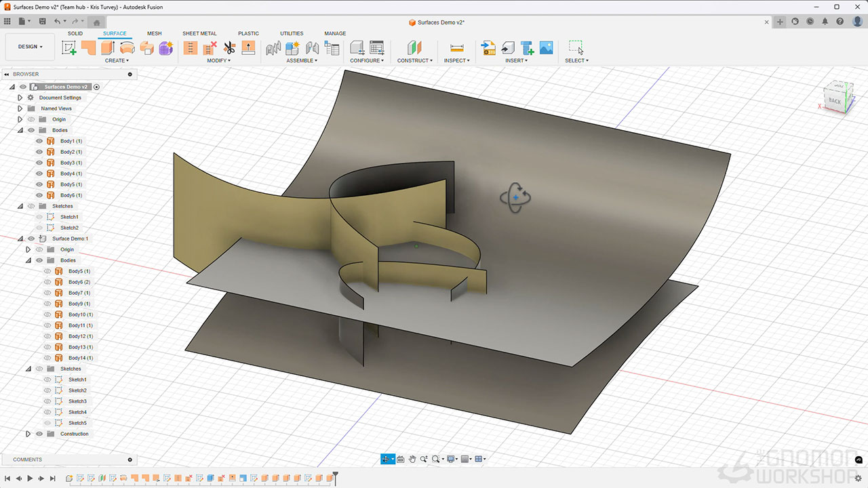The image size is (868, 488).
Task: Click the Create Sketch tool icon
Action: (69, 48)
